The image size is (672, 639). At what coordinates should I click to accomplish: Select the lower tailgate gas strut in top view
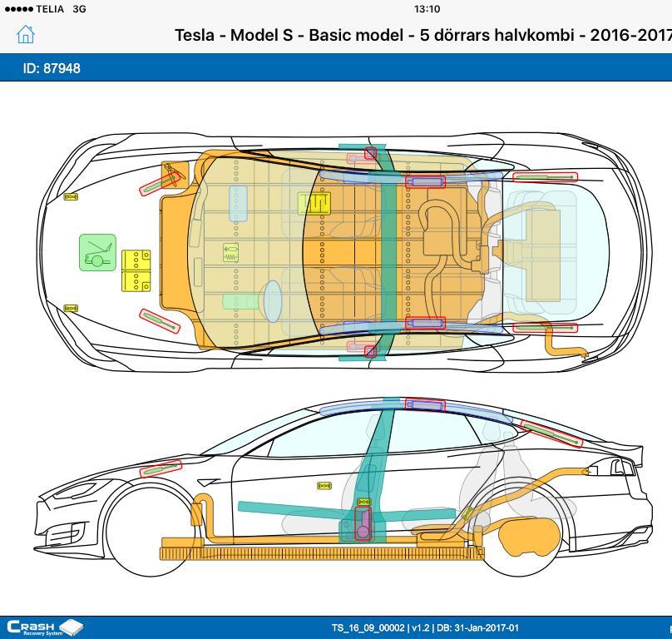(x=545, y=328)
